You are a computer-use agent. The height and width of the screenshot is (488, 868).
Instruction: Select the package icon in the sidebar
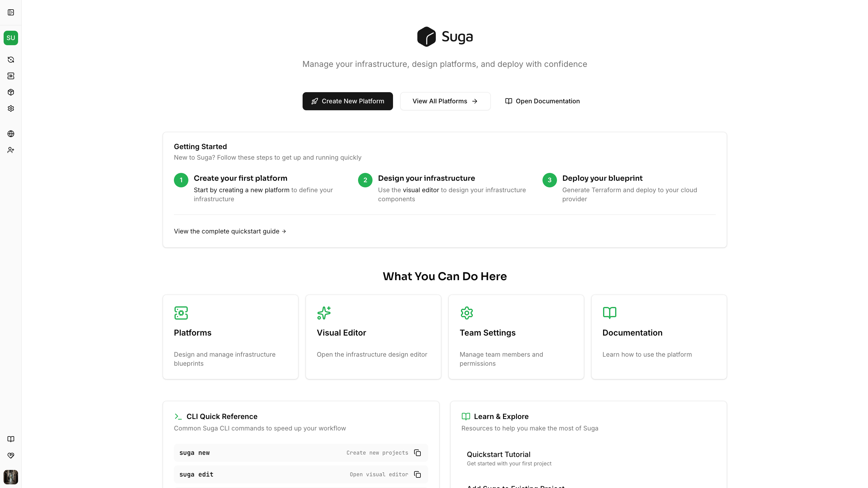(11, 92)
